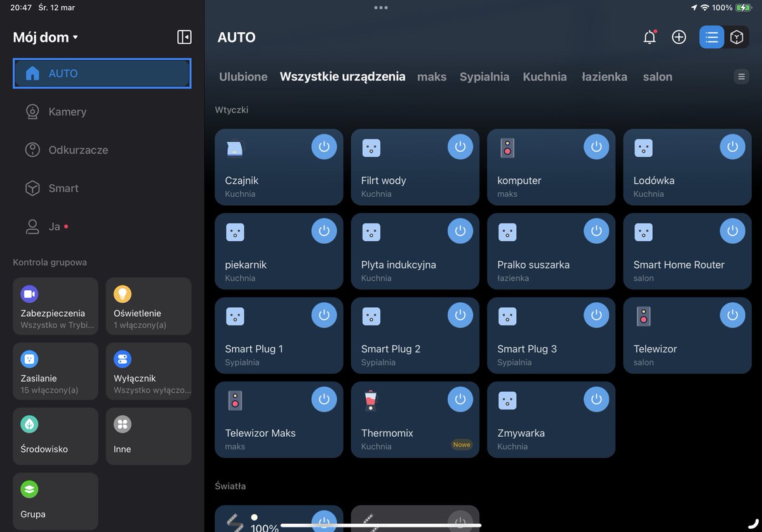Toggle power for Pralko suszarka
Viewport: 762px width, 532px height.
click(x=596, y=231)
